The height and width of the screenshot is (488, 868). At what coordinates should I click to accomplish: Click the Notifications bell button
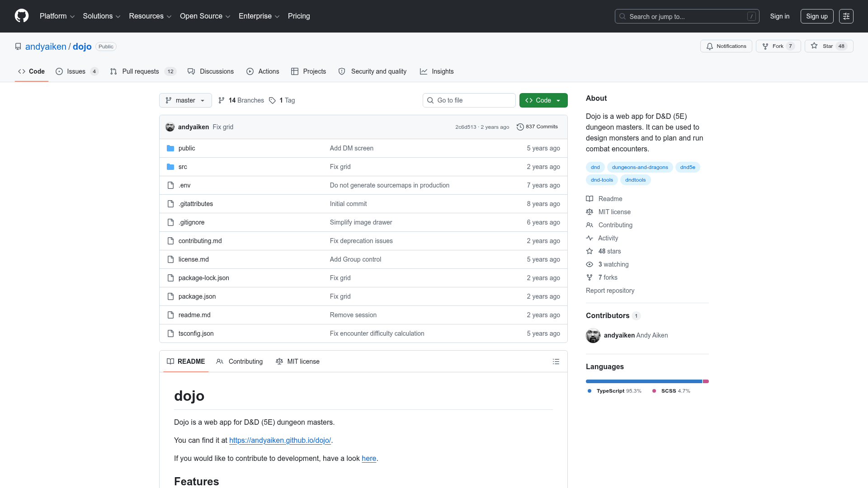click(726, 46)
